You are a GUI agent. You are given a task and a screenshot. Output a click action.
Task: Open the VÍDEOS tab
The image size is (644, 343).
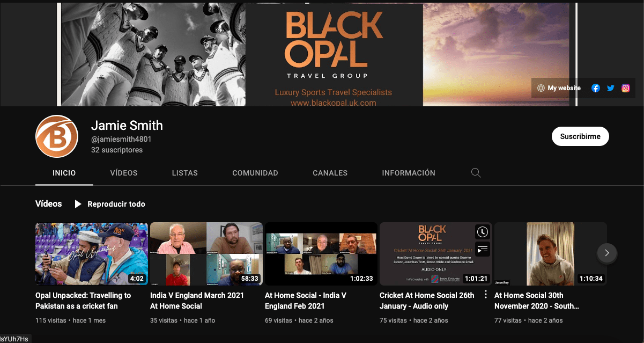pyautogui.click(x=124, y=173)
